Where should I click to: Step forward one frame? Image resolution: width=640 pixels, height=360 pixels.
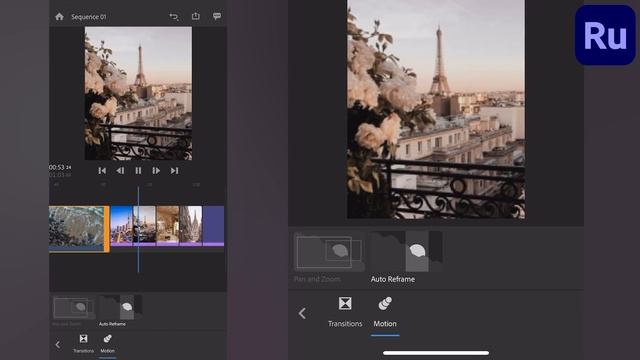[156, 171]
